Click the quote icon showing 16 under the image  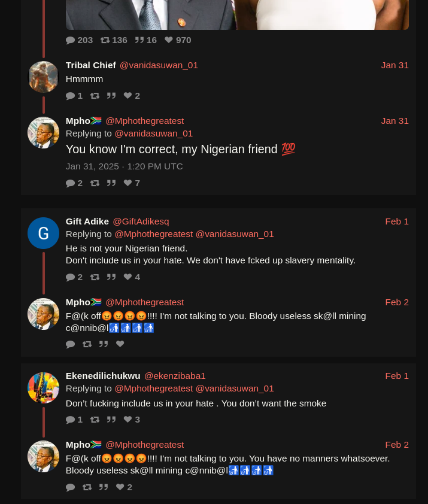[139, 40]
